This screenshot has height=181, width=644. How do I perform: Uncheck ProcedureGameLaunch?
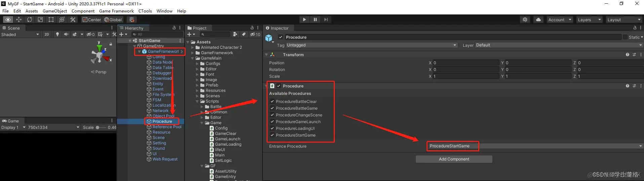[x=272, y=121]
